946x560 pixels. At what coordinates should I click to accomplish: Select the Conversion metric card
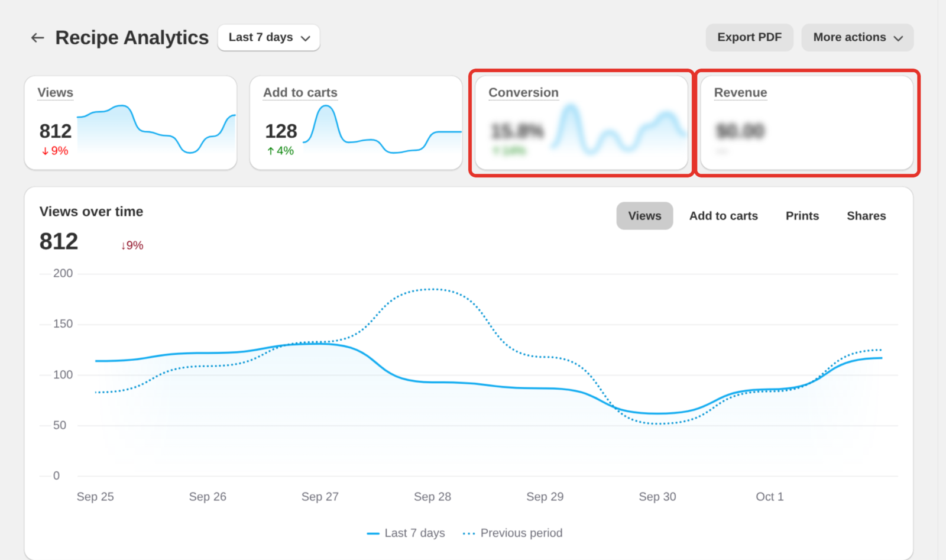[581, 123]
